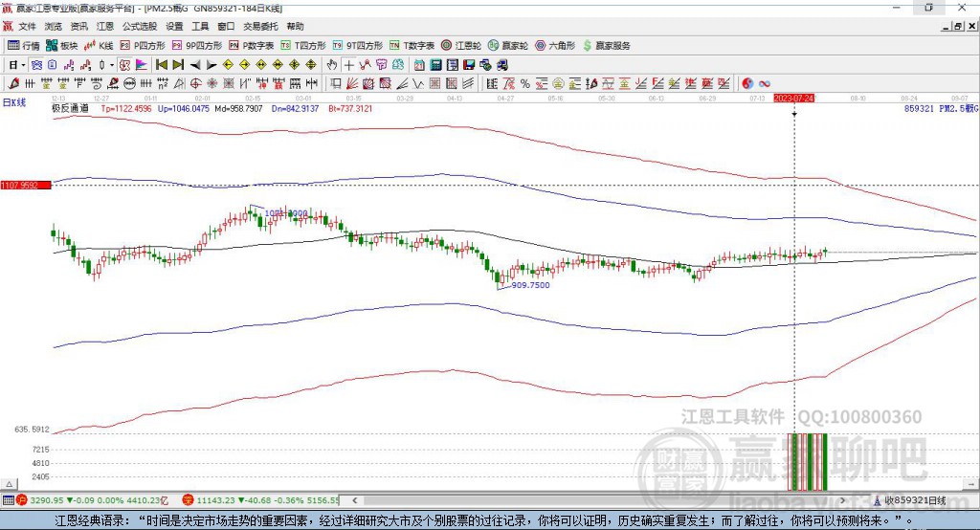Open the 六角形 hexagon tool
The image size is (980, 530).
pyautogui.click(x=555, y=46)
